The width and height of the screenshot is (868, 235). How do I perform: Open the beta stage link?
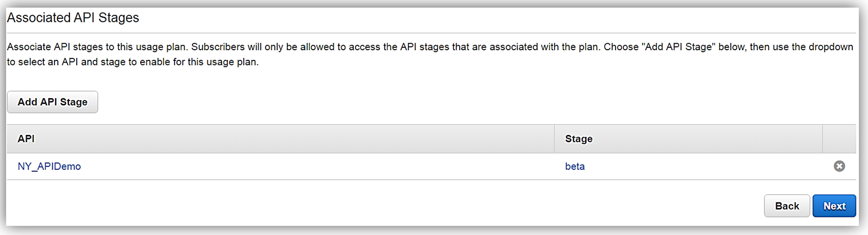[575, 166]
